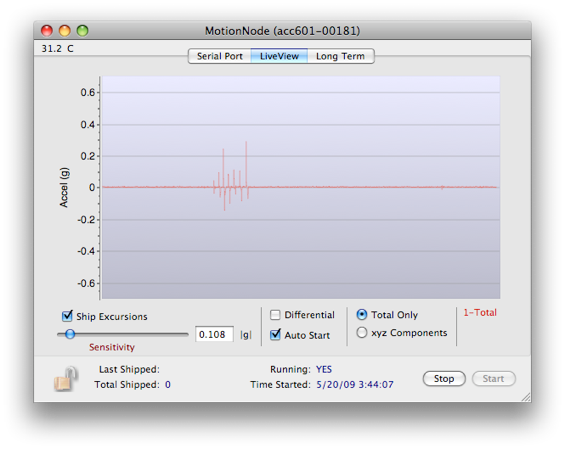Click the red close window button
Image resolution: width=565 pixels, height=449 pixels.
tap(47, 31)
